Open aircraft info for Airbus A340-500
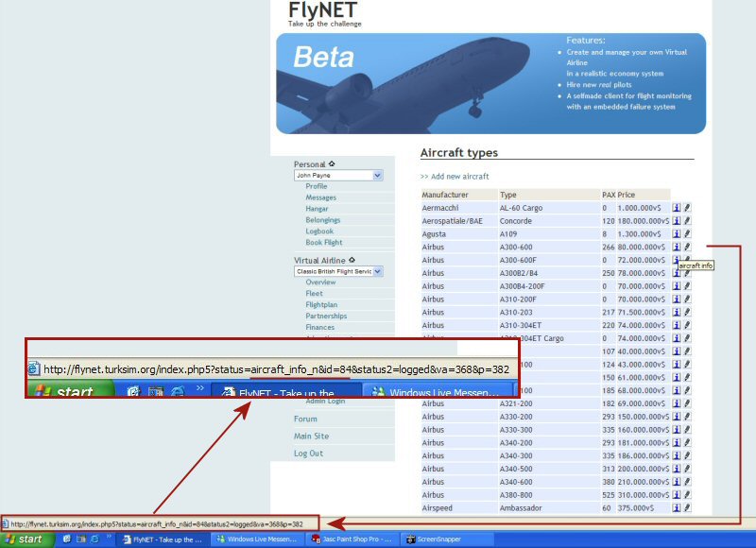The image size is (756, 548). [677, 469]
